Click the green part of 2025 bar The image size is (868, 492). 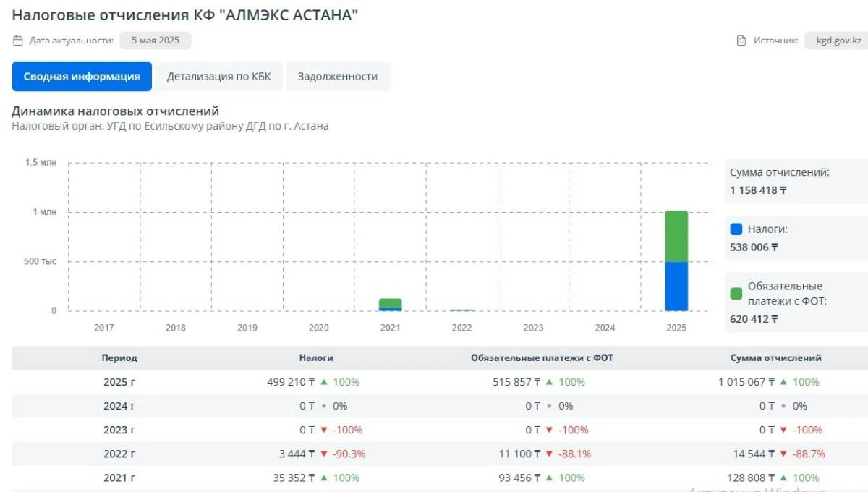click(x=676, y=236)
